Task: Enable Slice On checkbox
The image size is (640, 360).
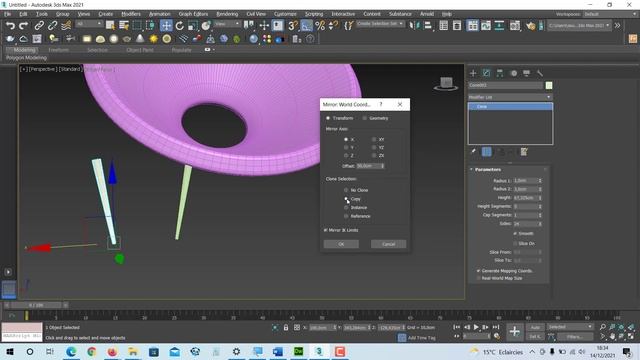Action: click(516, 243)
